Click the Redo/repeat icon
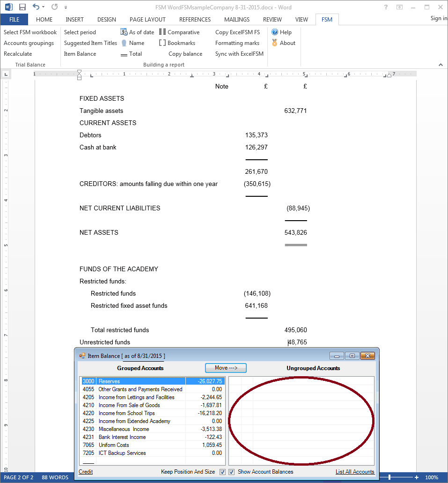Screen dimensions: 448x483 click(54, 7)
